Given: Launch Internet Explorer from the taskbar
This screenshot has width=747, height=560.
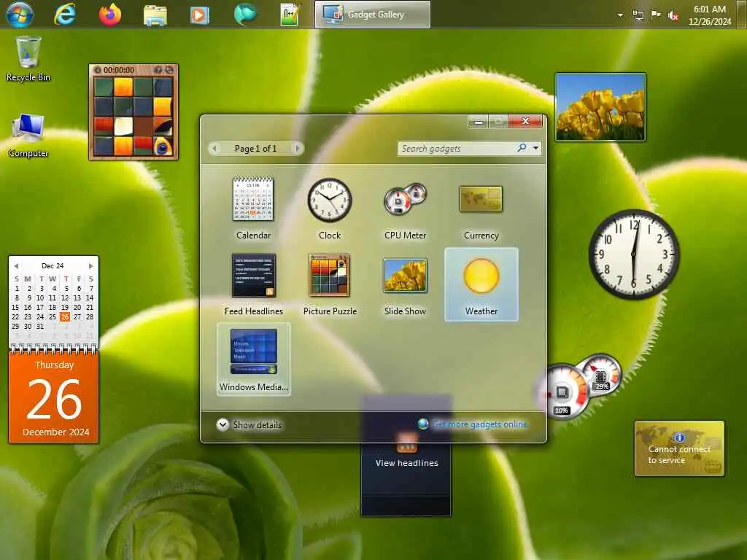Looking at the screenshot, I should coord(65,14).
